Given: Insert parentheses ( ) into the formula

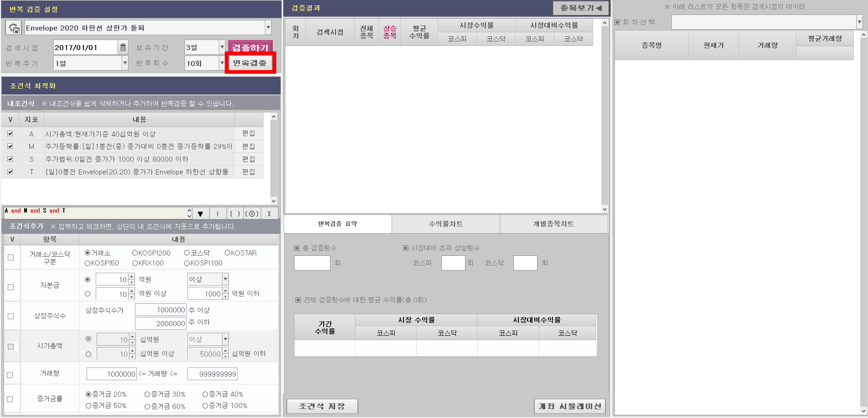Looking at the screenshot, I should [235, 214].
